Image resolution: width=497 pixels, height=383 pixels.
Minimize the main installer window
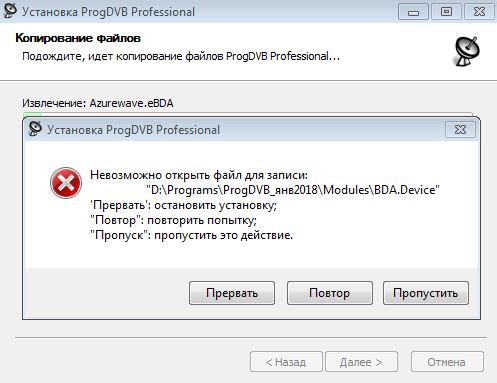(x=413, y=12)
